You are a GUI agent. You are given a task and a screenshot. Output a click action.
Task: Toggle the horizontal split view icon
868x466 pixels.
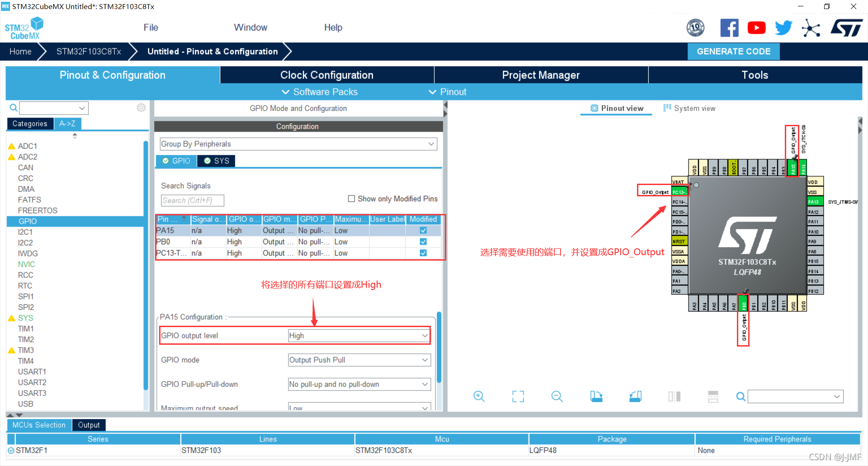click(x=713, y=397)
